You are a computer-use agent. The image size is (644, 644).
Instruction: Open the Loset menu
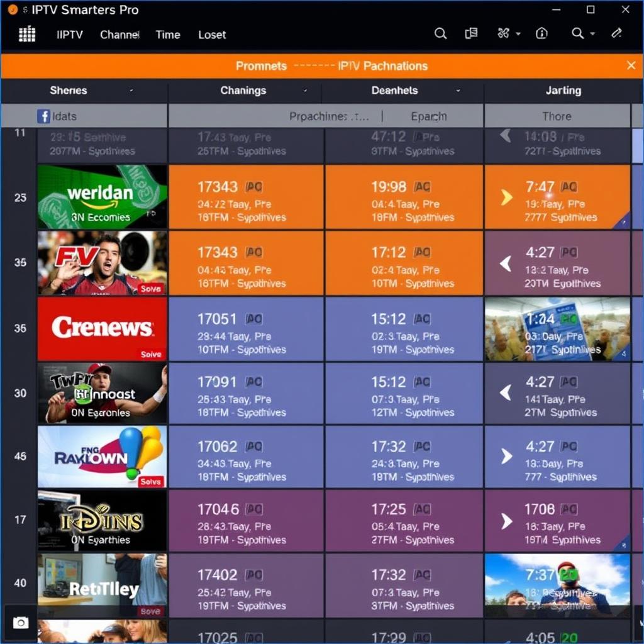point(212,35)
